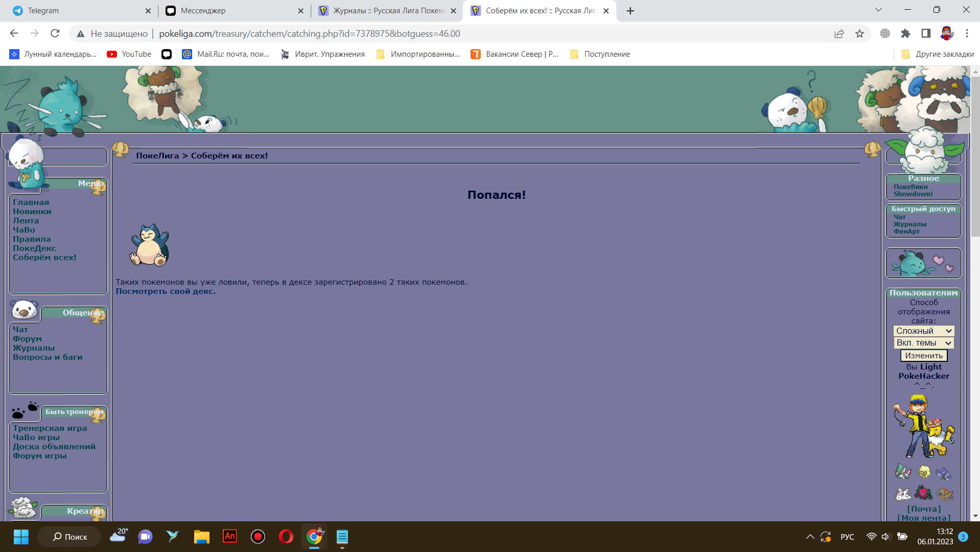Open the notification center badge

coord(963,537)
